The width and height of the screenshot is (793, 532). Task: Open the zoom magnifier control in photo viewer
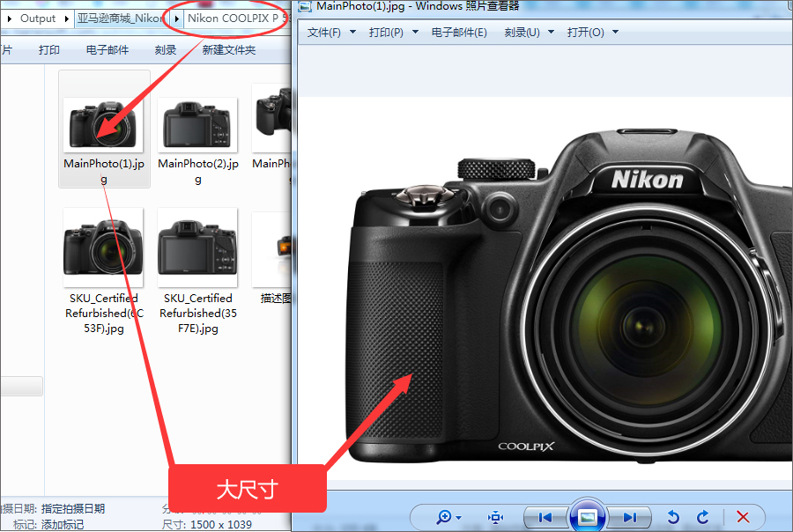pos(448,517)
